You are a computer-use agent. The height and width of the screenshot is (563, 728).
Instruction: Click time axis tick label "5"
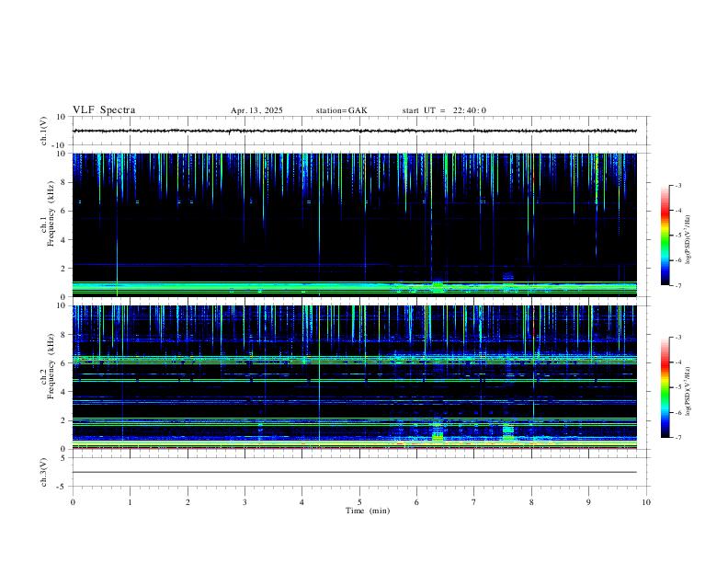[359, 502]
